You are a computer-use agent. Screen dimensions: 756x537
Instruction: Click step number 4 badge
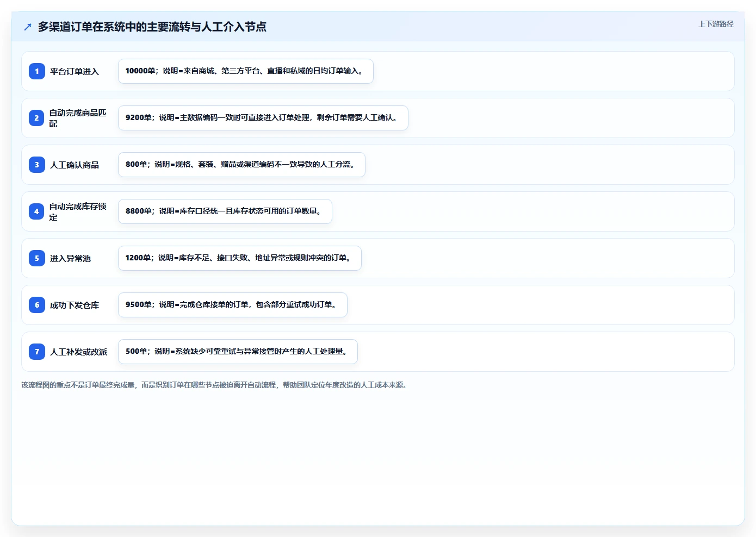point(37,211)
